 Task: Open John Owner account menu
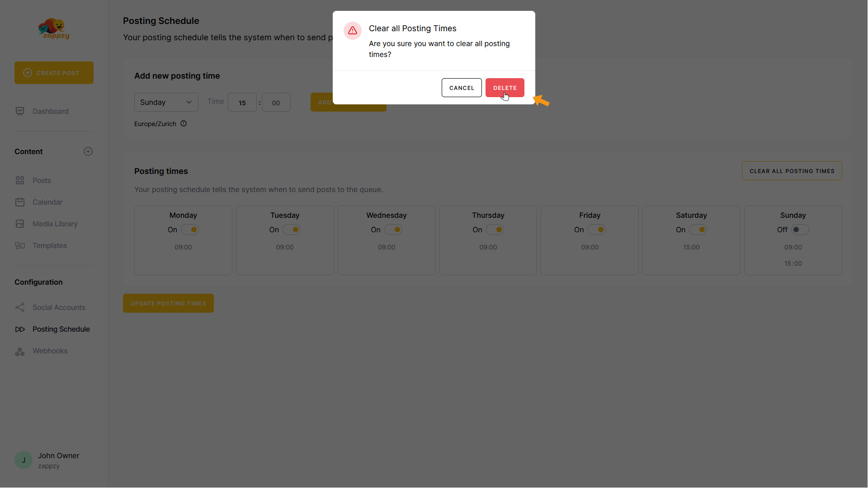(x=47, y=460)
